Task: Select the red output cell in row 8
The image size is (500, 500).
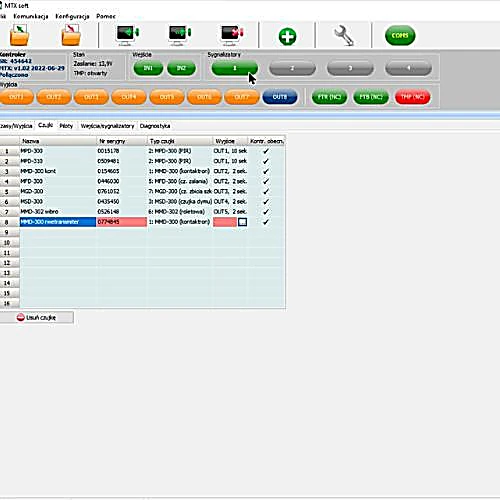Action: tap(225, 222)
